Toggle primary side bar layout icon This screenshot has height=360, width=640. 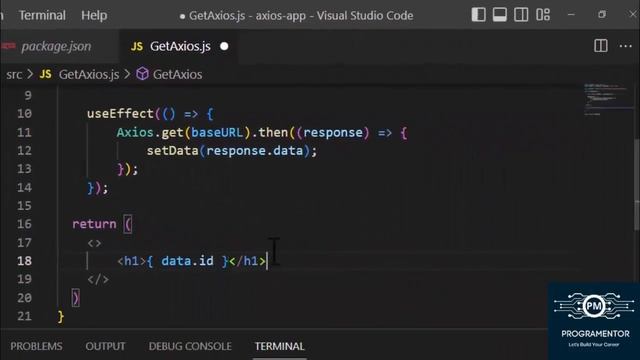coord(478,15)
